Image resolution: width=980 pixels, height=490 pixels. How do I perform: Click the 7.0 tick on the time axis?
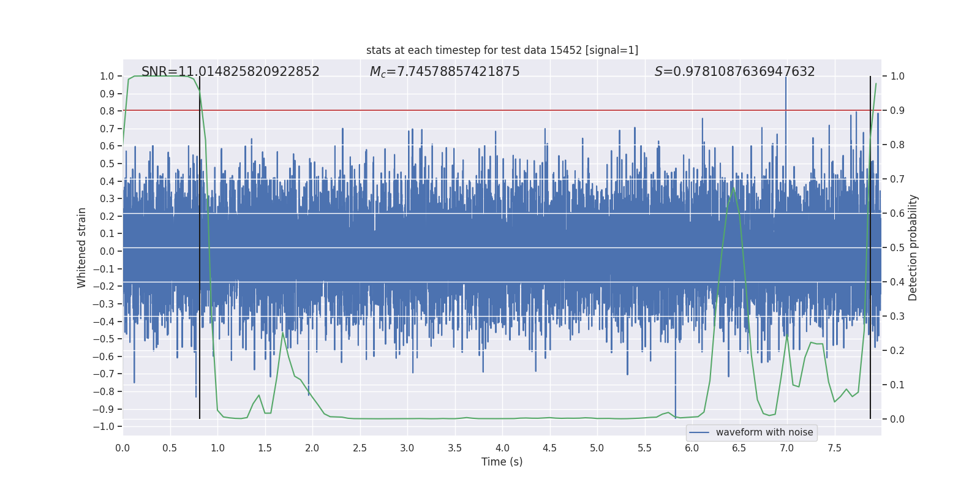786,448
